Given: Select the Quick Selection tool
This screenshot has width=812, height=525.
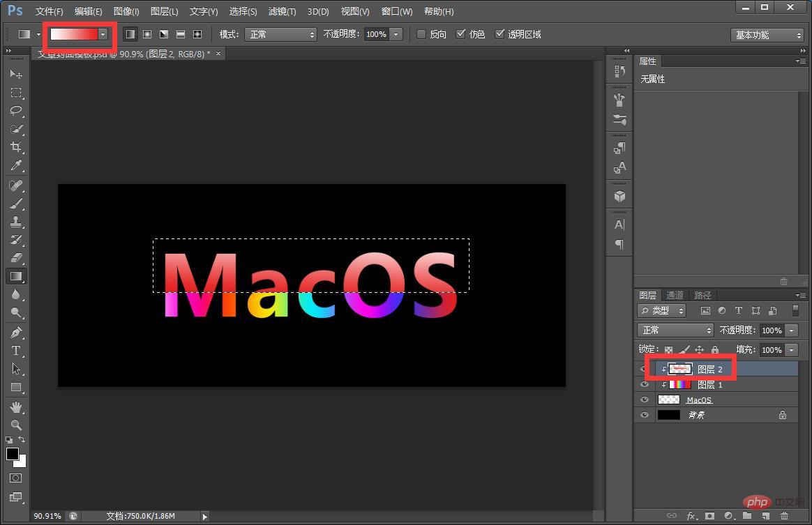Looking at the screenshot, I should pyautogui.click(x=15, y=128).
